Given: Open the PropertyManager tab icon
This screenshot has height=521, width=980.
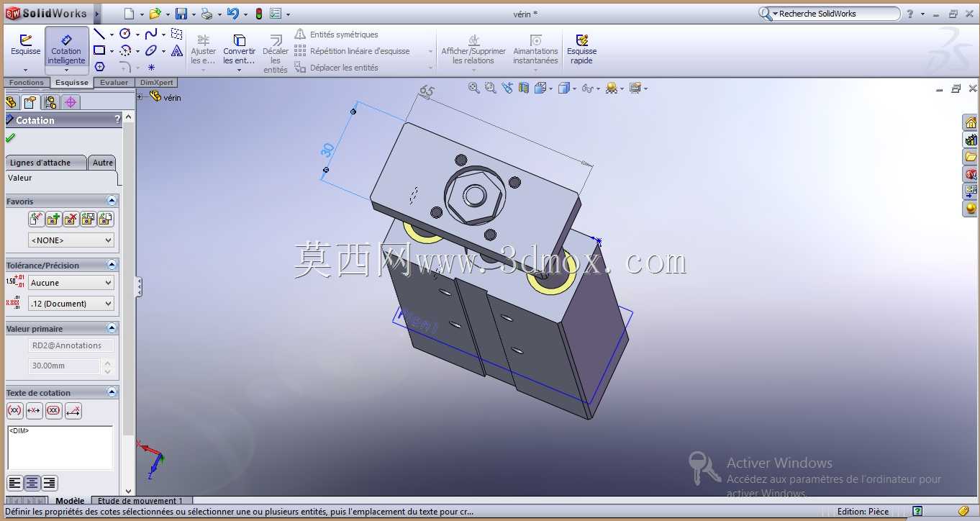Looking at the screenshot, I should (x=30, y=102).
